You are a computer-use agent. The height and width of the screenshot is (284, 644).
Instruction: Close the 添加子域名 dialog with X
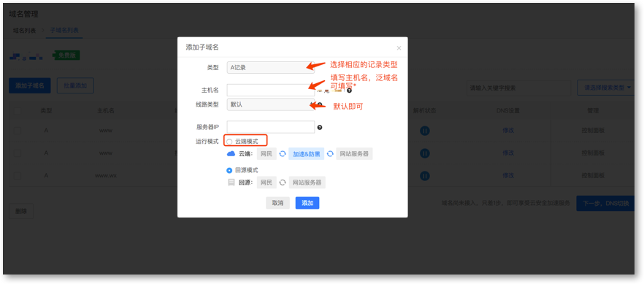pos(399,48)
